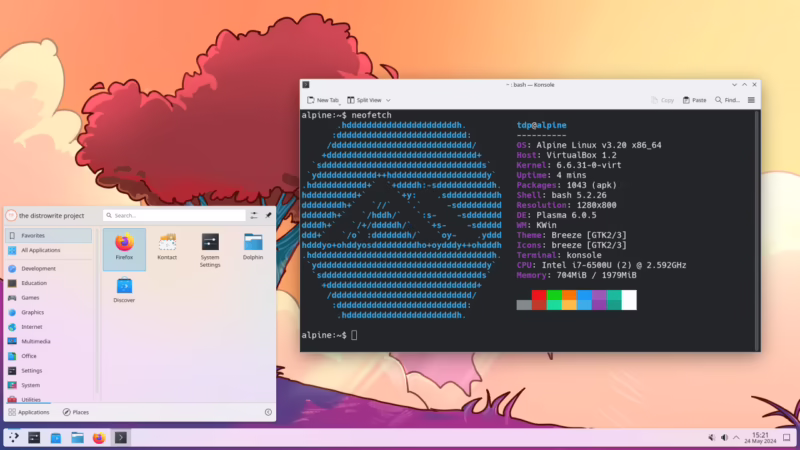Screen dimensions: 800x450
Task: Click the 'Kernel: 6.6.31-0-virt' line
Action: coord(569,165)
